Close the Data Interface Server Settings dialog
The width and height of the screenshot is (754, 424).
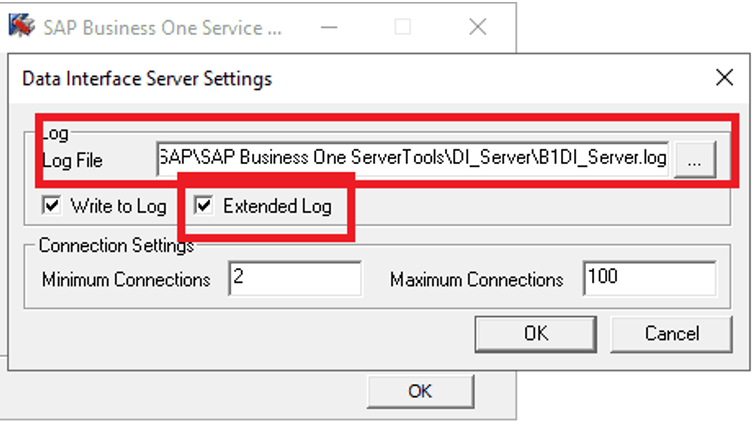[724, 77]
